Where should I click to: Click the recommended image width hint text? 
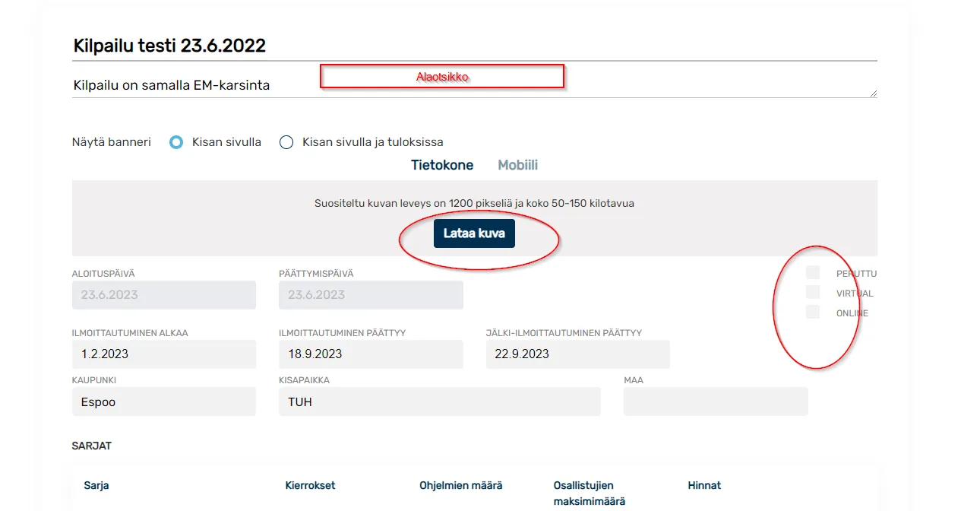tap(474, 203)
